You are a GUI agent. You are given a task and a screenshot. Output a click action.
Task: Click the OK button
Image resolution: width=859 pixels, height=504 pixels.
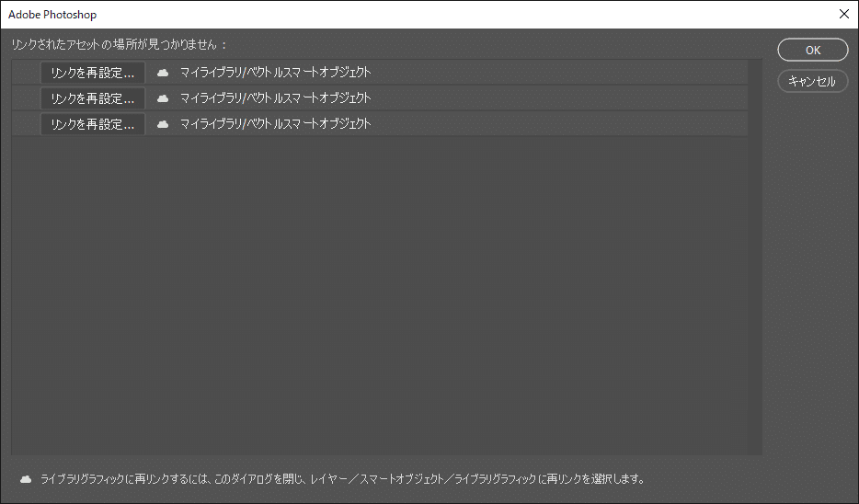[x=812, y=50]
